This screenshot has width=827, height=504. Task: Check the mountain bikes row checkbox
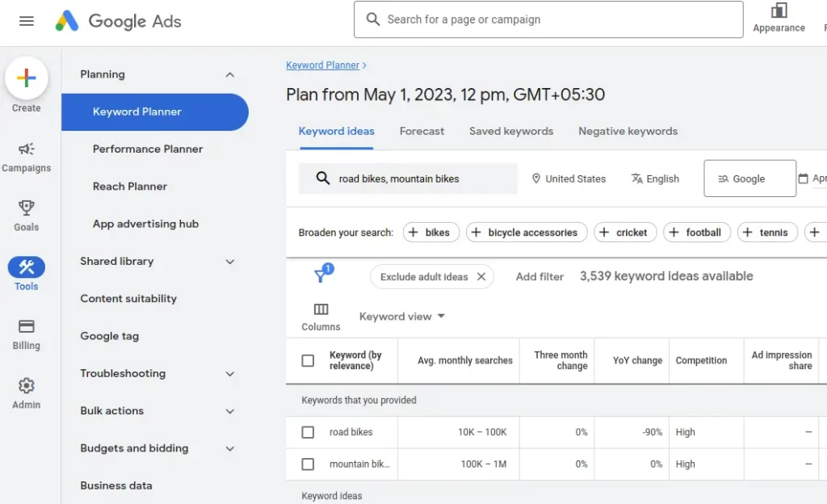pos(308,464)
